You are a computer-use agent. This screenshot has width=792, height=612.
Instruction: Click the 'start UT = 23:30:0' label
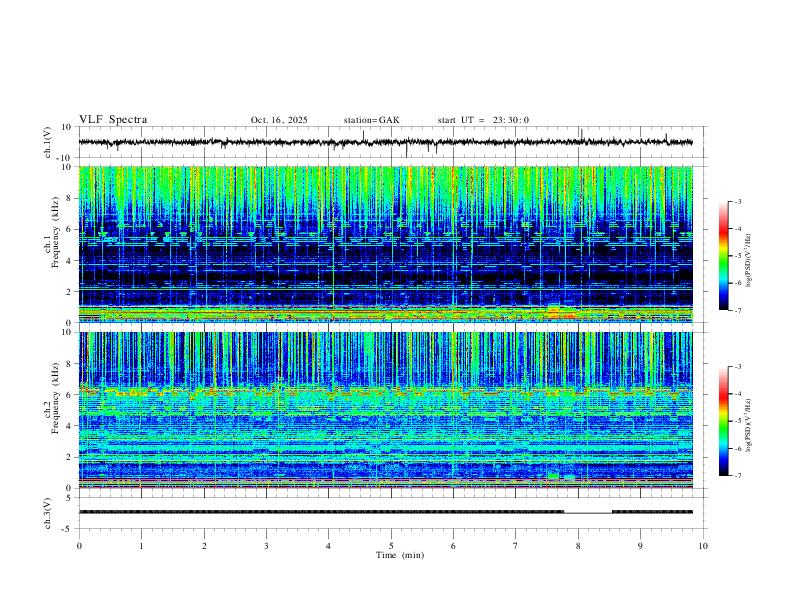pyautogui.click(x=483, y=120)
